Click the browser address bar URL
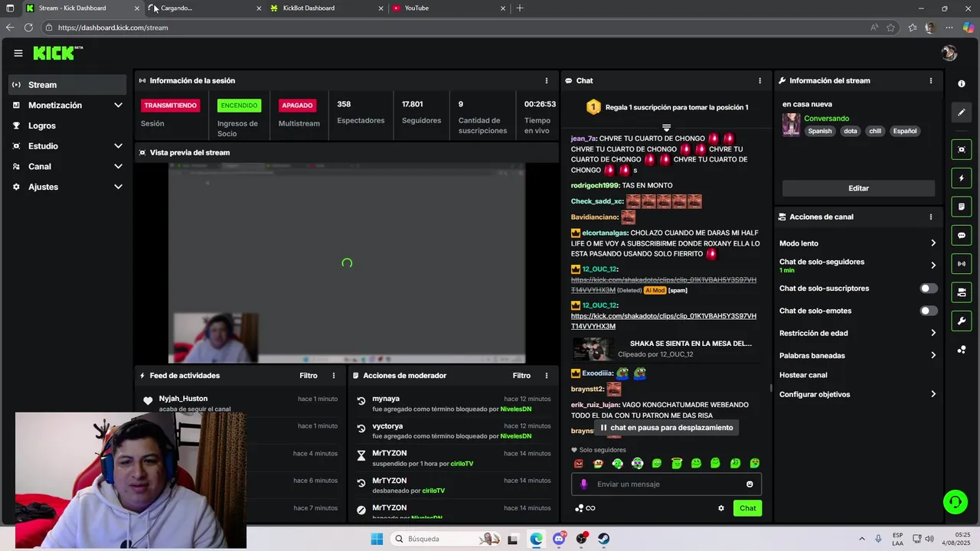Image resolution: width=980 pixels, height=551 pixels. coord(113,28)
